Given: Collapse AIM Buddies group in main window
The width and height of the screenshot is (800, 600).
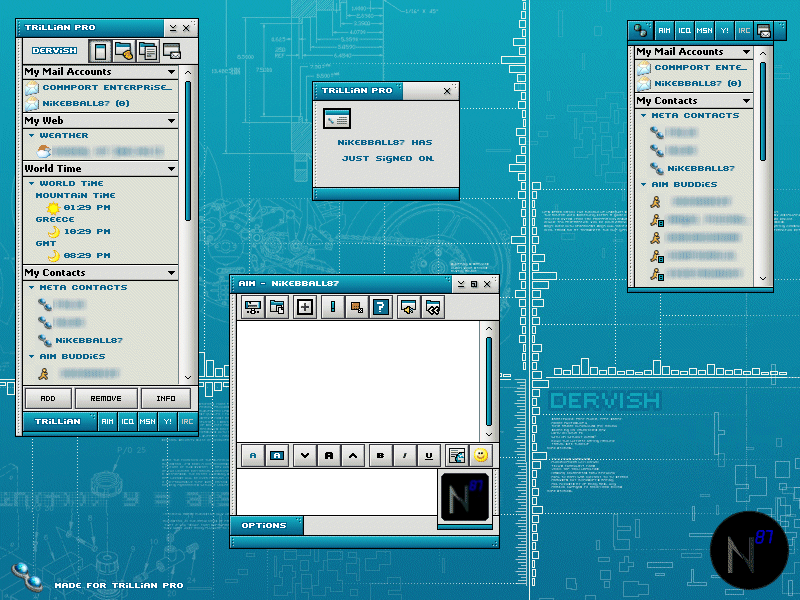Looking at the screenshot, I should tap(32, 357).
